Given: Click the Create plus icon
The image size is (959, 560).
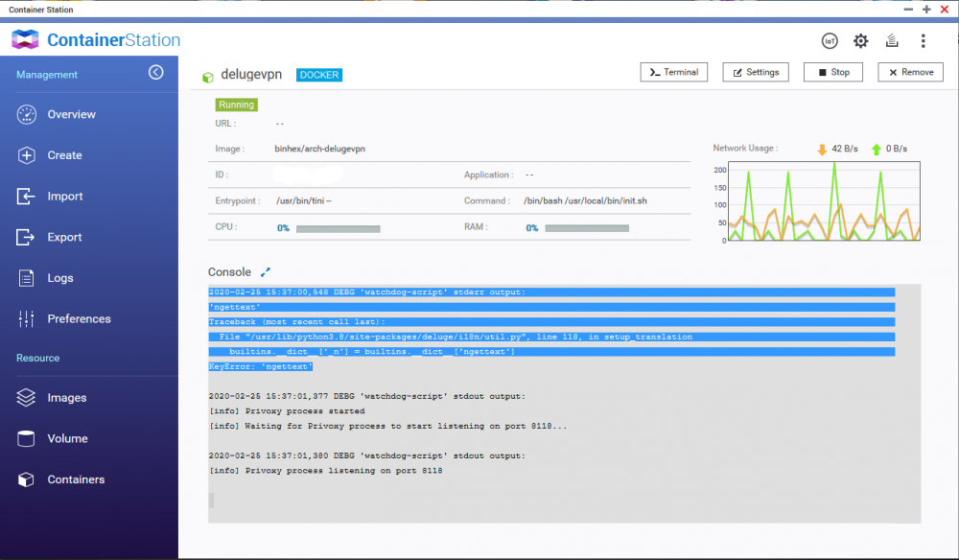Looking at the screenshot, I should [26, 155].
